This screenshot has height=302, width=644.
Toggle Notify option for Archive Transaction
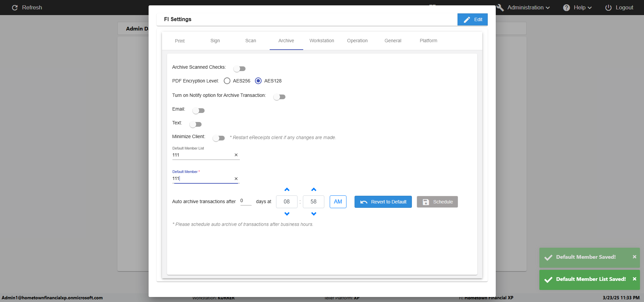pos(279,97)
